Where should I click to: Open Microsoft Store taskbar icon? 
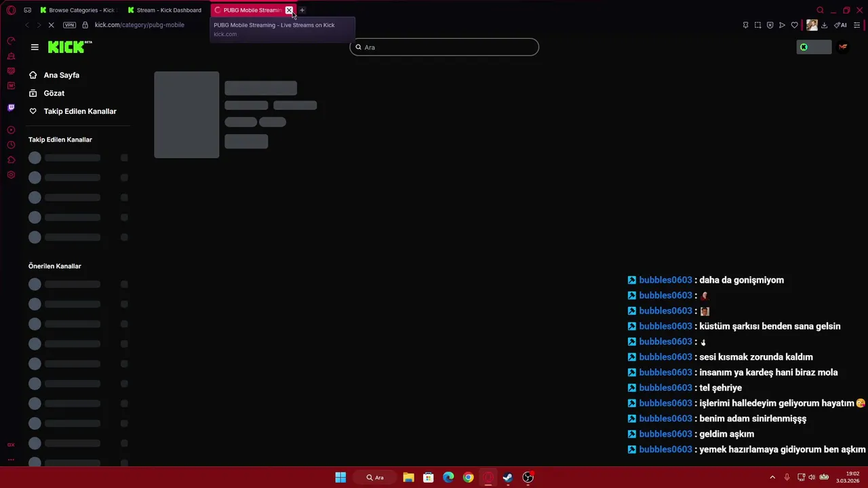429,477
